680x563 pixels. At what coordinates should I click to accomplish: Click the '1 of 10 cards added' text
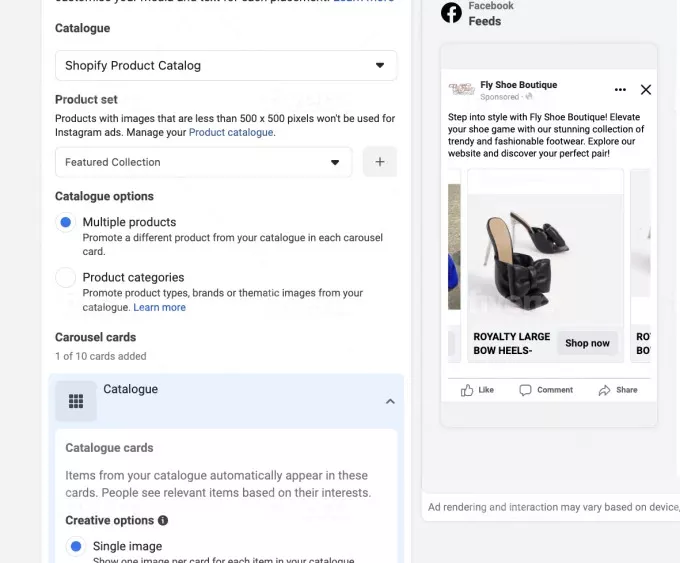click(101, 356)
